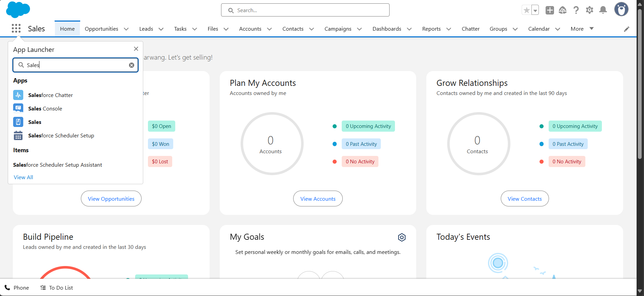The width and height of the screenshot is (644, 296).
Task: Open My Goals settings icon
Action: click(402, 237)
